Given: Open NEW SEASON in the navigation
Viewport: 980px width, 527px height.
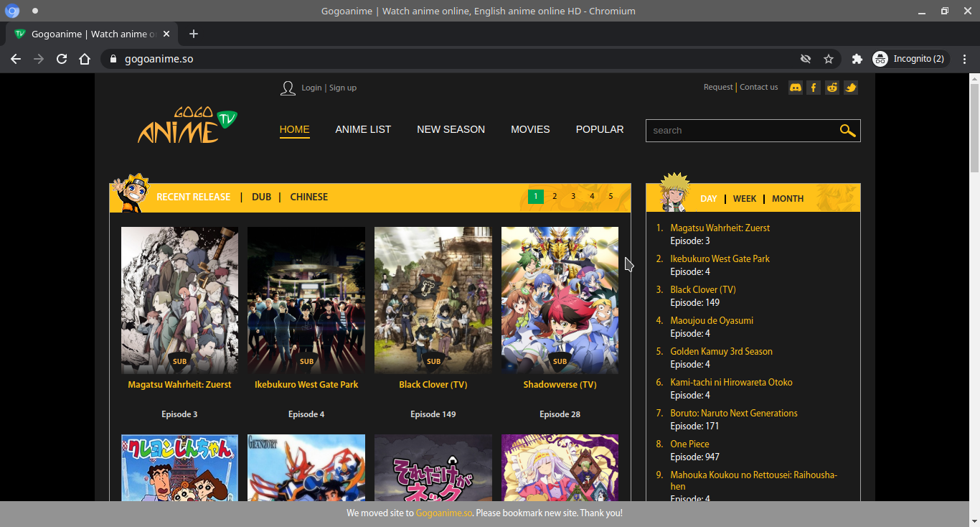Looking at the screenshot, I should tap(451, 129).
